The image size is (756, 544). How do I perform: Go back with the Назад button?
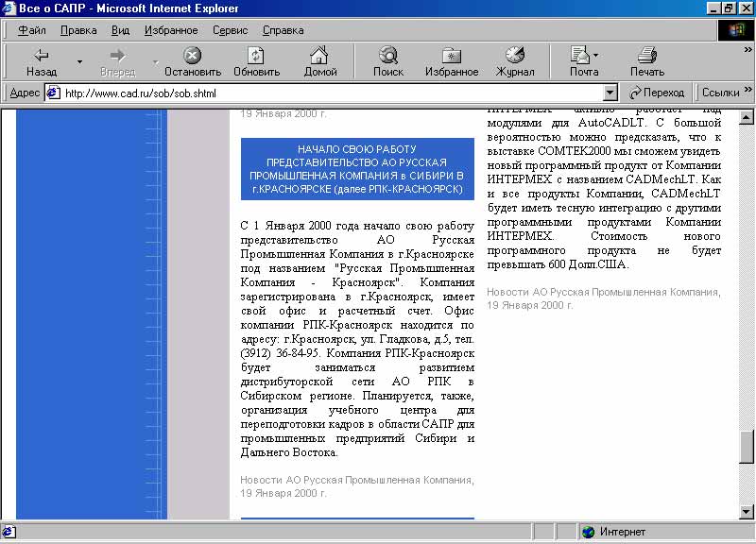(42, 61)
